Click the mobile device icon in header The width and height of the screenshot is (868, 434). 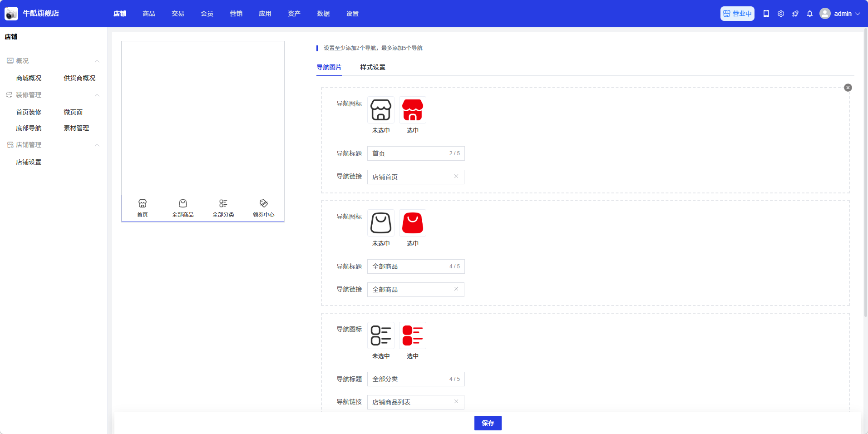point(766,14)
